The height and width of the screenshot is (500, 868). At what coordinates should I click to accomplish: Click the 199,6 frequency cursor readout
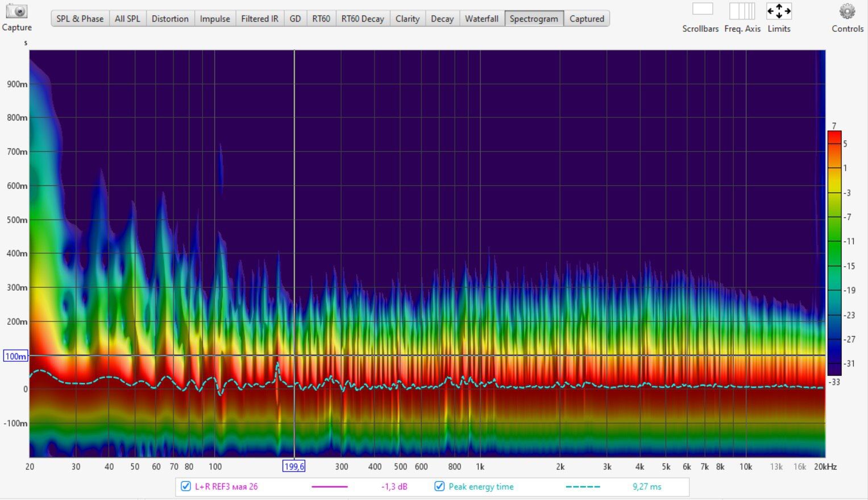(294, 466)
